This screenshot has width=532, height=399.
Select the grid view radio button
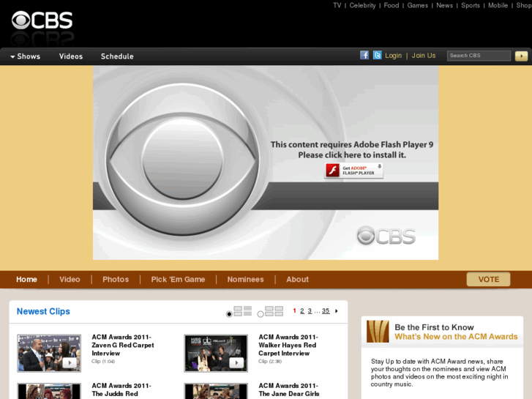click(x=261, y=314)
